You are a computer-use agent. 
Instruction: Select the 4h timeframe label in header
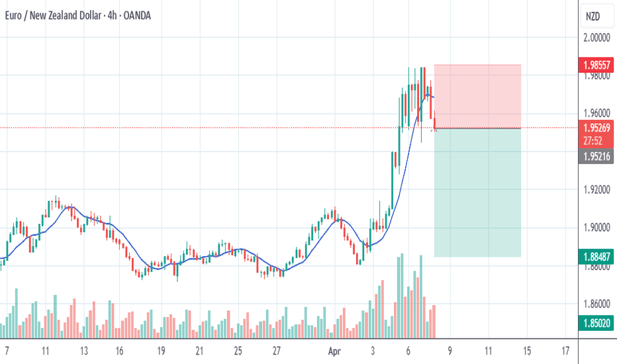[112, 16]
